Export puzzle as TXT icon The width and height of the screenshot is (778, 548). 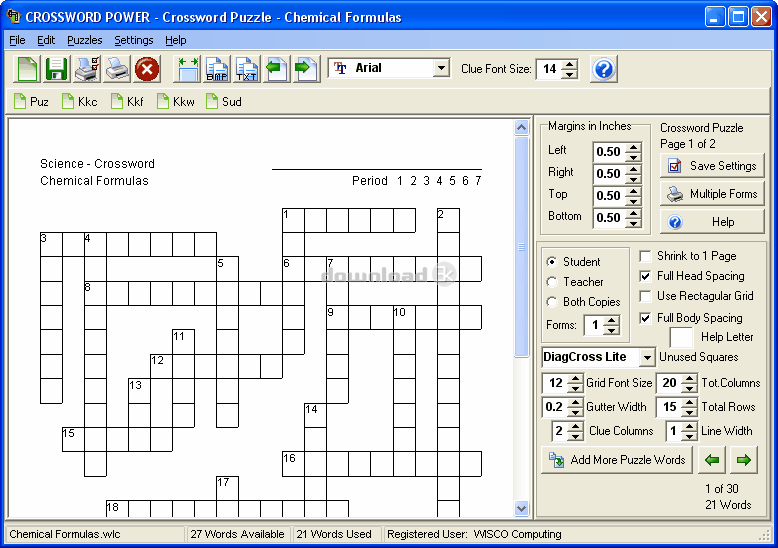(247, 68)
